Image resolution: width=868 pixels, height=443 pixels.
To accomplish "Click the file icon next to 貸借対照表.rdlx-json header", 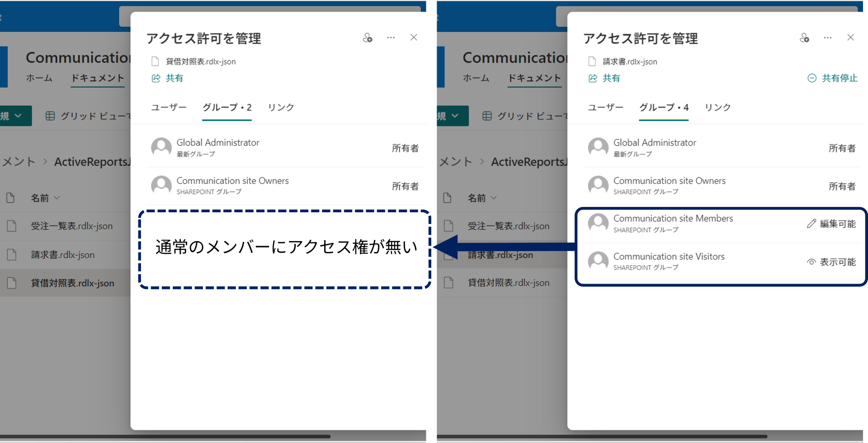I will pyautogui.click(x=156, y=61).
